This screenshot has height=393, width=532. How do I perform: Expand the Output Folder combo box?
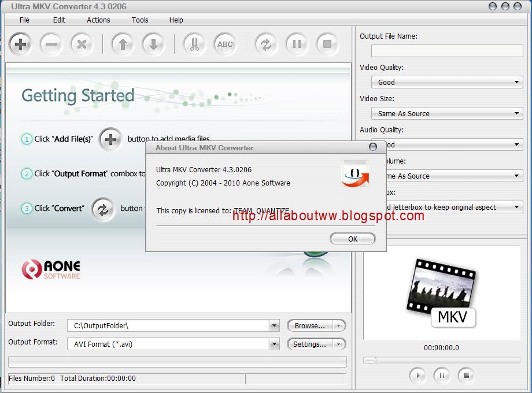tap(274, 325)
